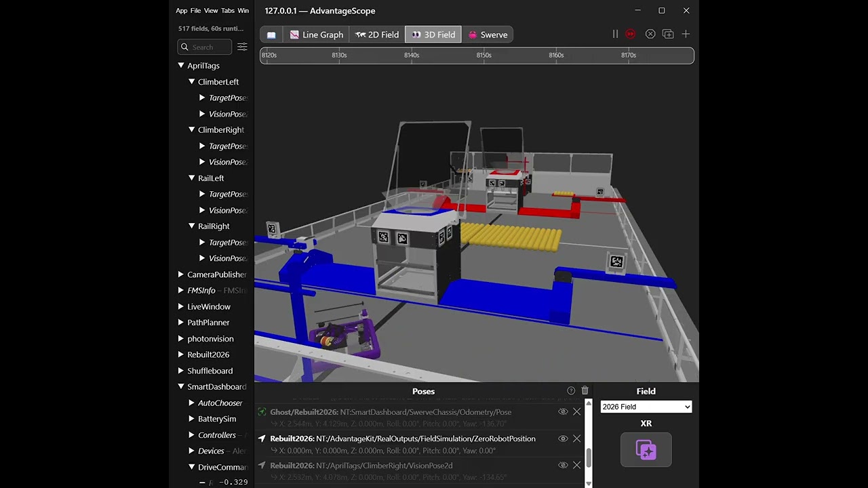Viewport: 868px width, 488px height.
Task: Open the add window (pop-out) icon
Action: click(x=668, y=34)
